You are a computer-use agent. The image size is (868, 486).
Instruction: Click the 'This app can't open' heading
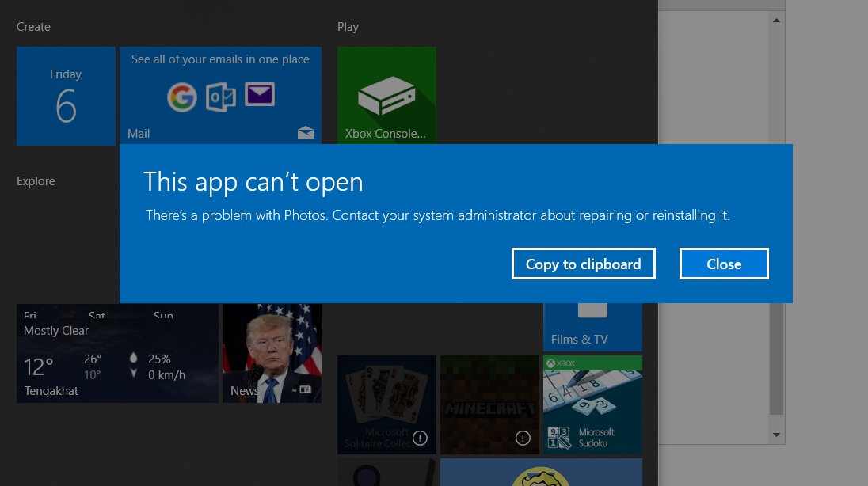(x=253, y=181)
